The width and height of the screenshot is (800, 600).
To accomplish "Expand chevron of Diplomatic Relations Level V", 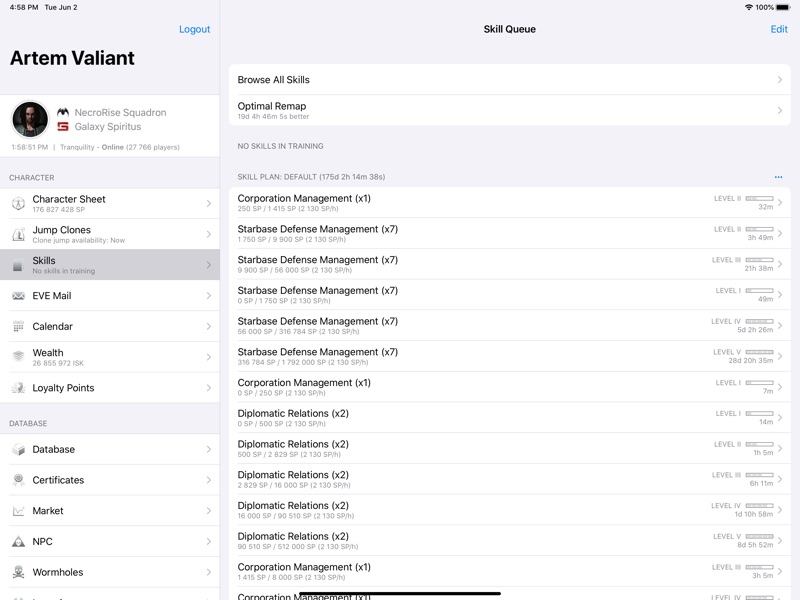I will click(x=780, y=540).
